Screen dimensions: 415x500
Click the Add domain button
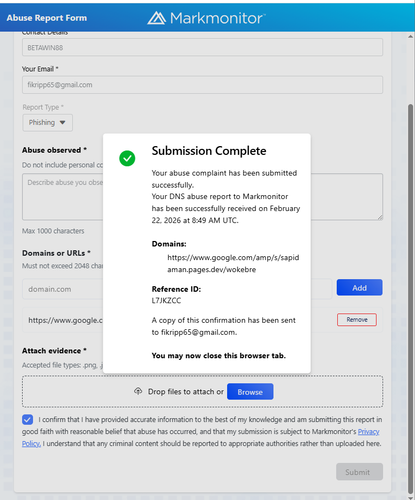[359, 288]
